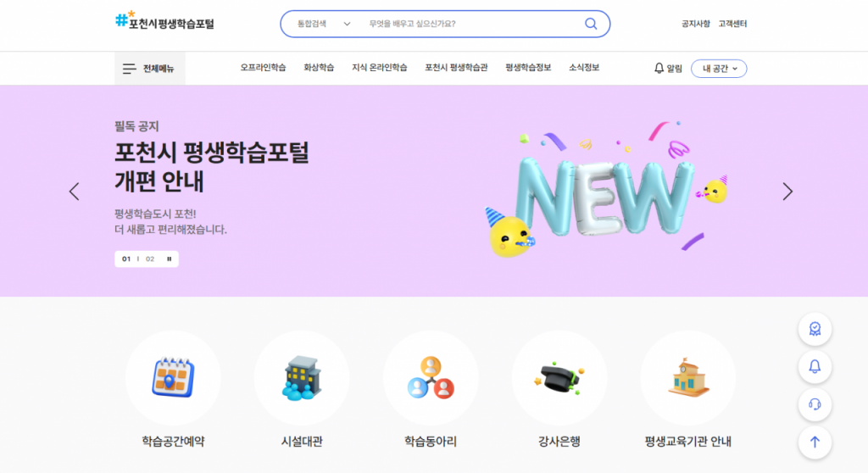The height and width of the screenshot is (473, 868).
Task: Pause the banner slideshow
Action: (x=170, y=259)
